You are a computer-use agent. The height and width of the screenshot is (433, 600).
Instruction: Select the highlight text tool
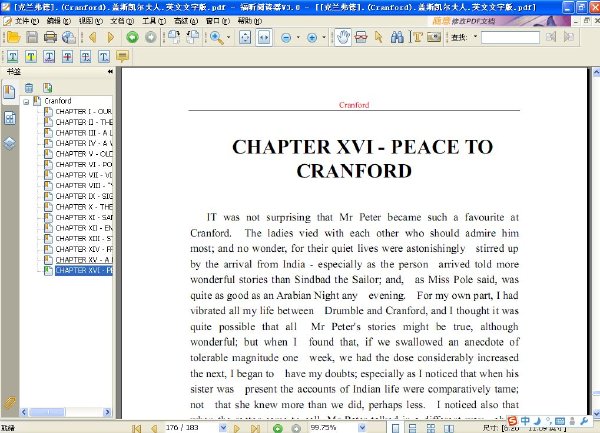tap(31, 57)
